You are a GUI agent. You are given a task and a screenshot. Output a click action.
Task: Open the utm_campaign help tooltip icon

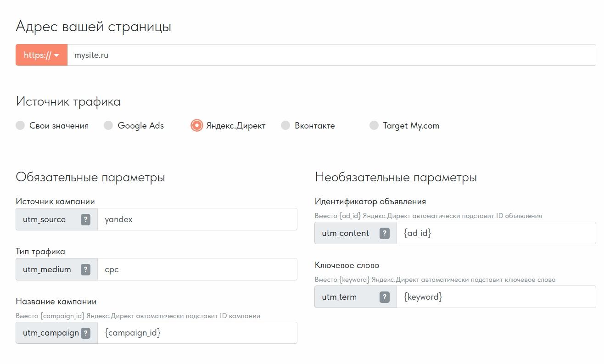[x=85, y=333]
